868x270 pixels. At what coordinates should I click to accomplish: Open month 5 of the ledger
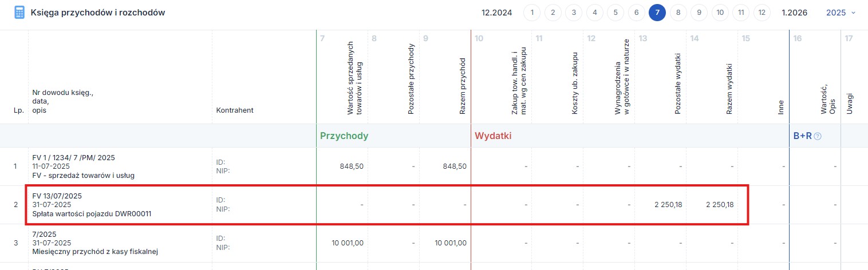(616, 13)
